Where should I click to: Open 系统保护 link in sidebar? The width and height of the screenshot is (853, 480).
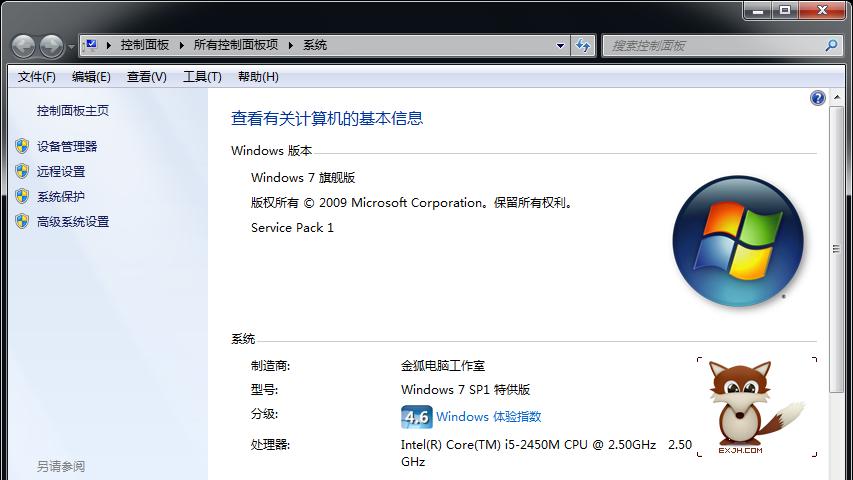tap(61, 196)
